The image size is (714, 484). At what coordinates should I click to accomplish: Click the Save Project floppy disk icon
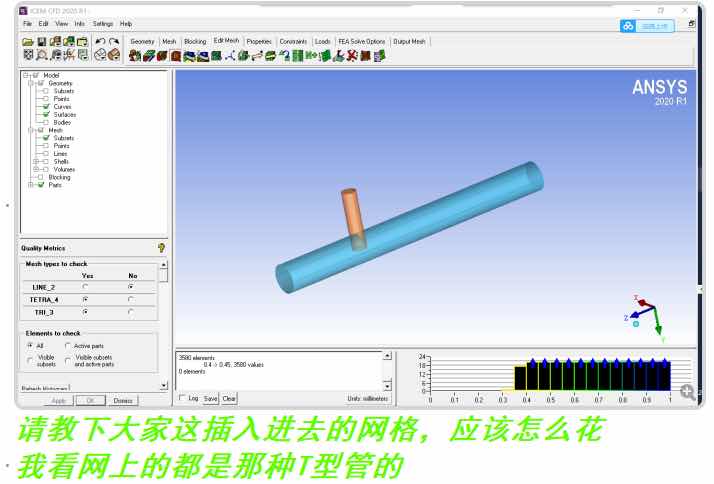(x=41, y=42)
